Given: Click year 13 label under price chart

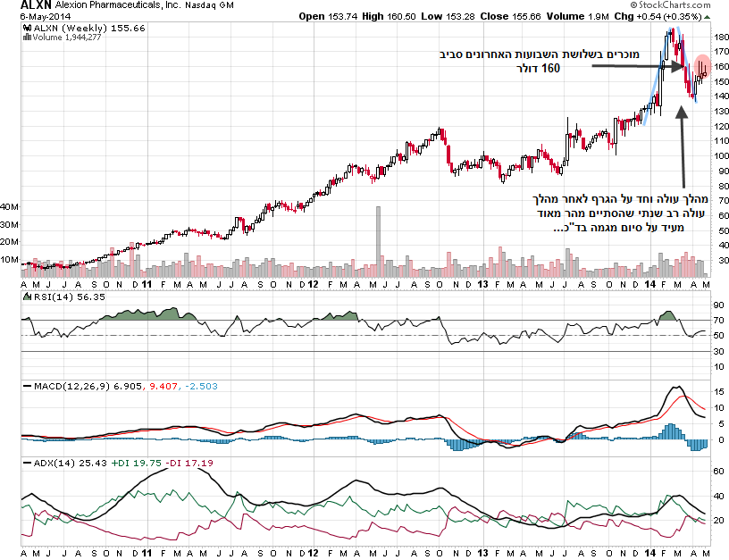Looking at the screenshot, I should 482,284.
